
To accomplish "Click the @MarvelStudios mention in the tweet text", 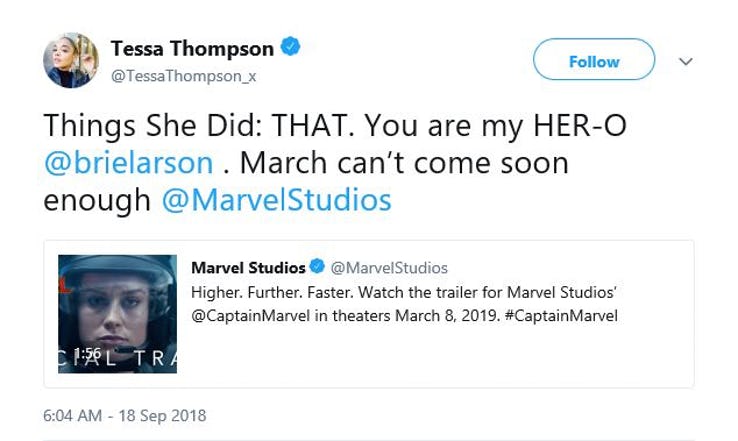I will pos(276,199).
